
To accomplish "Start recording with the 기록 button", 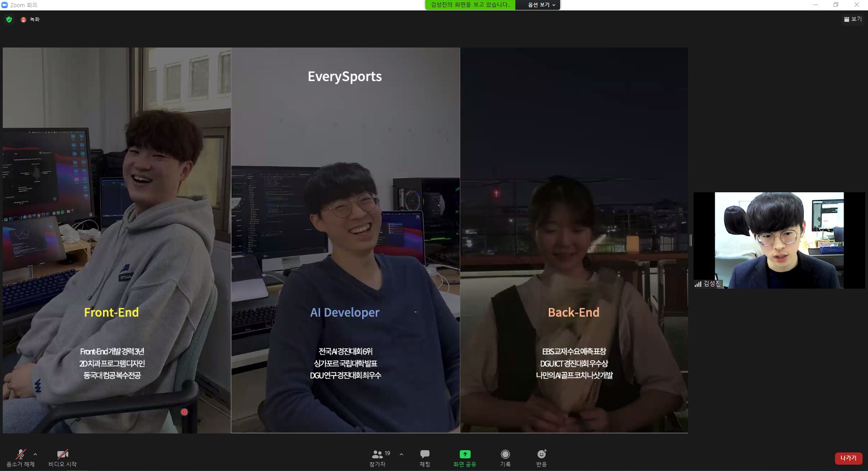I will click(x=505, y=457).
